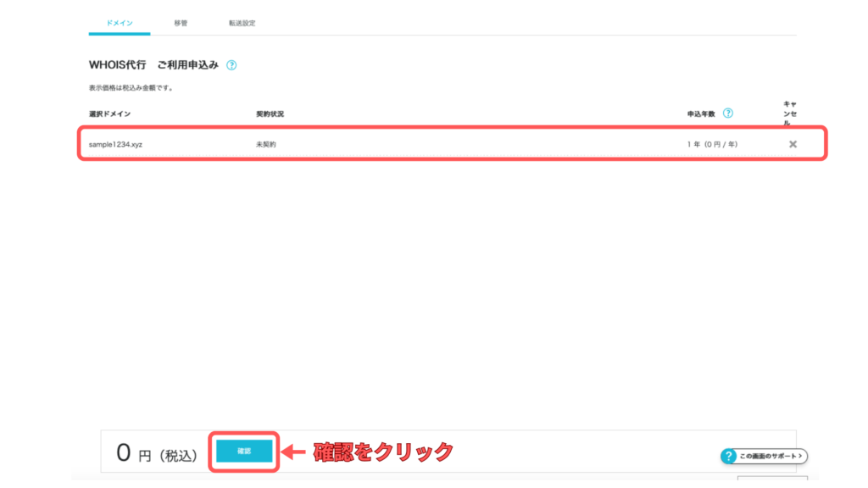Expand the support button's right chevron
The height and width of the screenshot is (488, 868).
click(799, 456)
